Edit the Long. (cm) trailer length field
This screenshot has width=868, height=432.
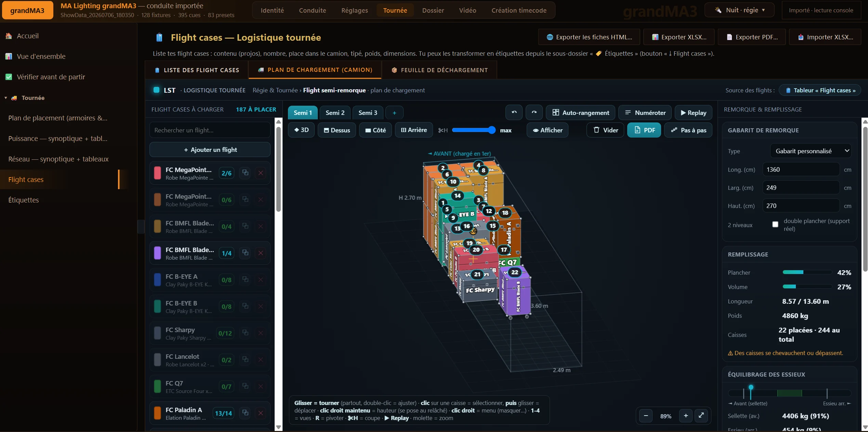(801, 169)
